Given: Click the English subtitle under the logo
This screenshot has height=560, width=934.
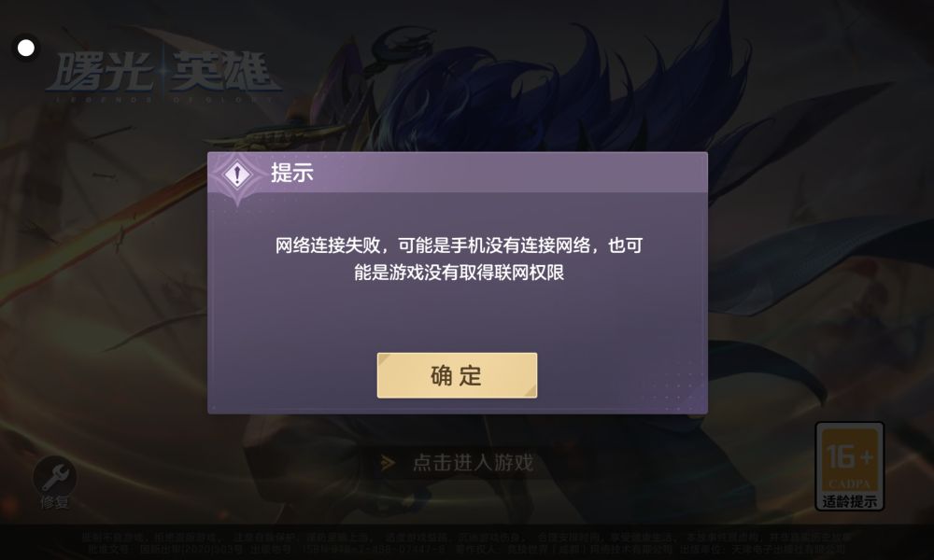Looking at the screenshot, I should [x=163, y=100].
